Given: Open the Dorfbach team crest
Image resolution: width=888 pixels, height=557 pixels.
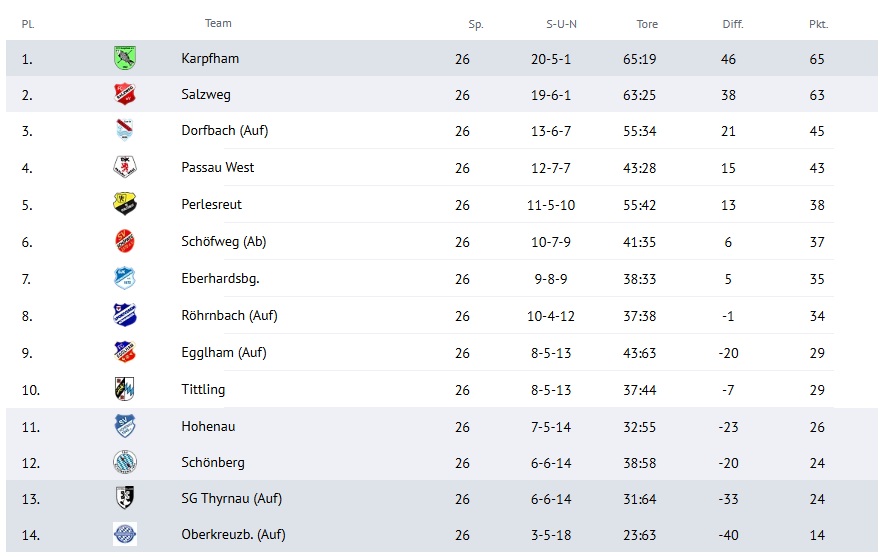Looking at the screenshot, I should (125, 130).
